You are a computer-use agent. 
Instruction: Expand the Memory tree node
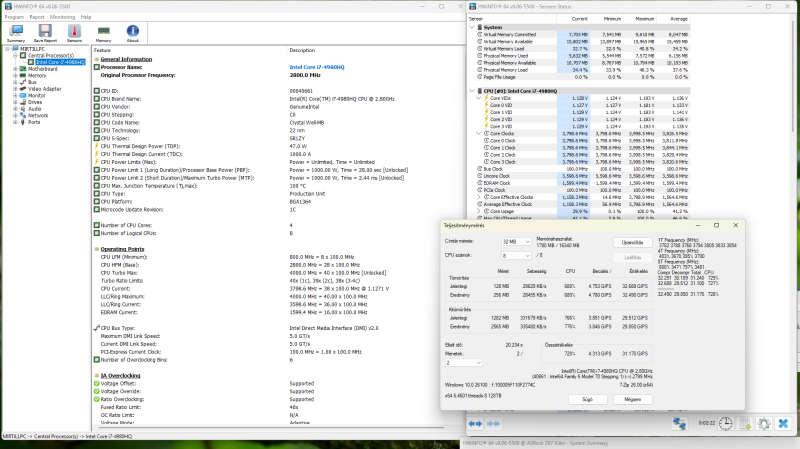15,76
